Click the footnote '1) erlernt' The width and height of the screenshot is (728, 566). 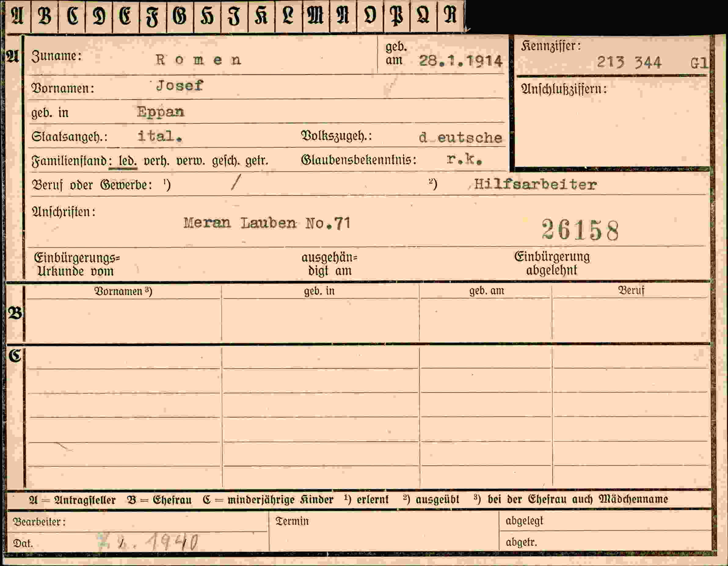coord(366,499)
